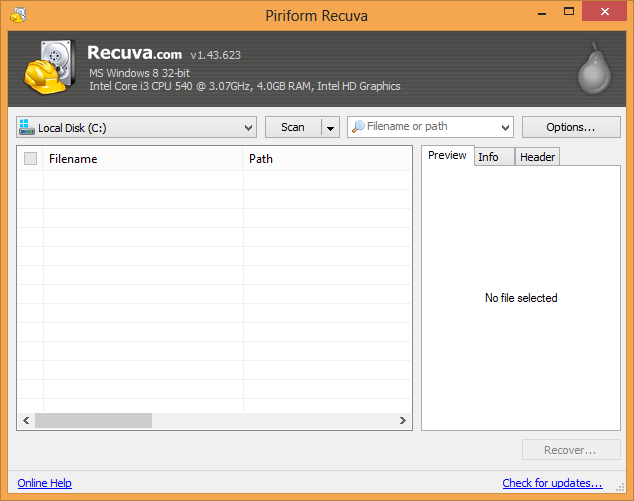Click the scroll left arrow of file list

pos(26,421)
